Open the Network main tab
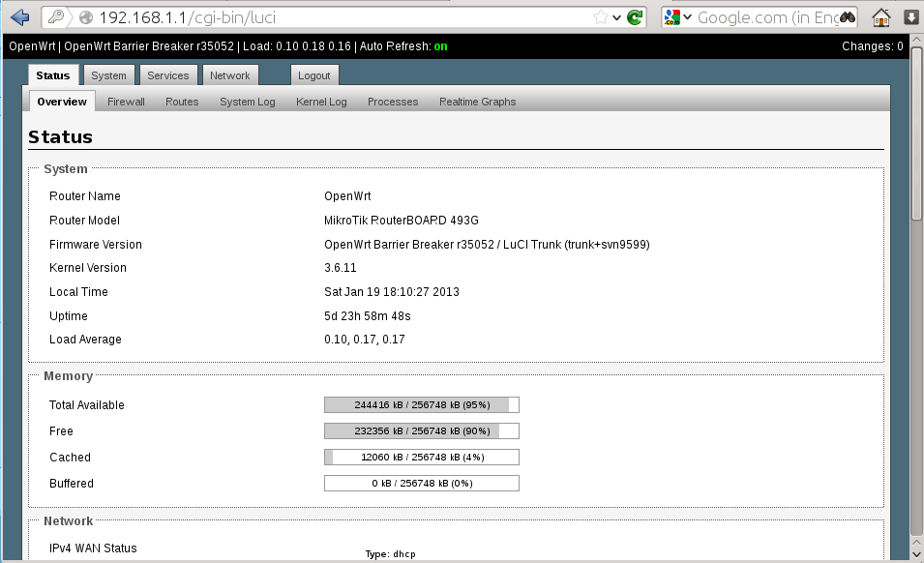 (230, 75)
